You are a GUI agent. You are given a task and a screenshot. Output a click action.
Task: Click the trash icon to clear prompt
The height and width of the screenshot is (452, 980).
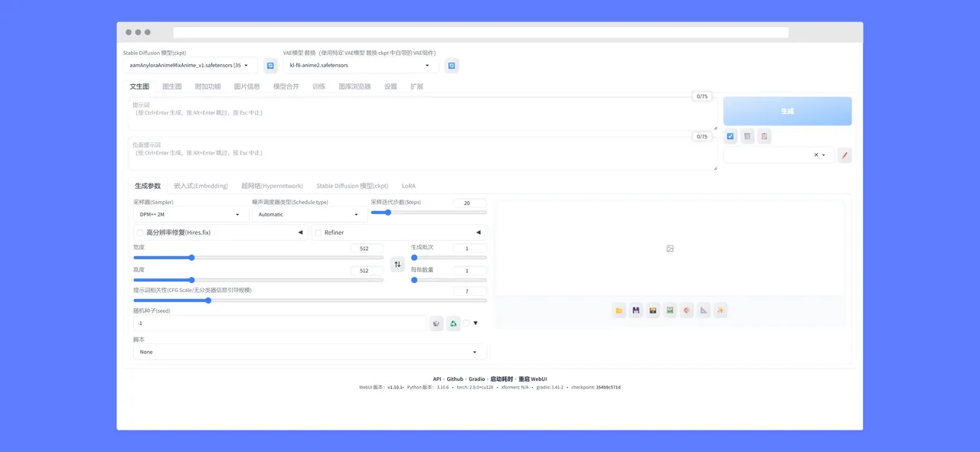[x=747, y=136]
